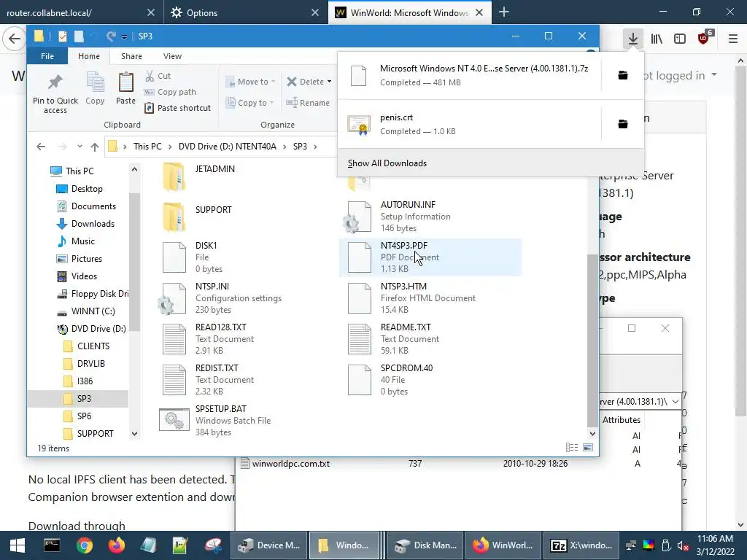Open the Copy to dropdown
Image resolution: width=747 pixels, height=560 pixels.
(x=249, y=102)
